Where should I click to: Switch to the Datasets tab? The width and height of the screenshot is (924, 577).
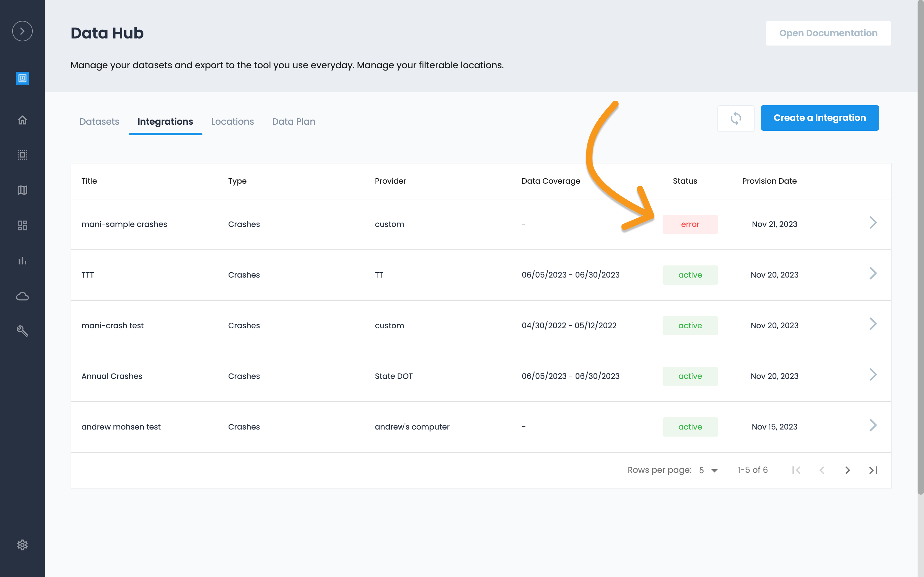[x=99, y=121]
